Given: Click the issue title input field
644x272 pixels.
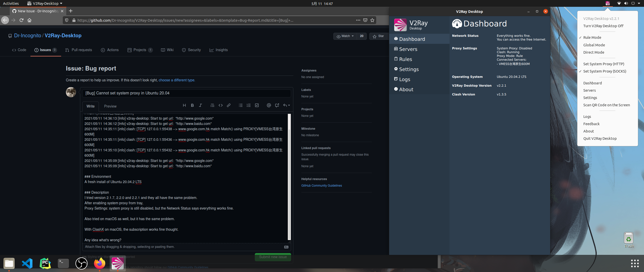Looking at the screenshot, I should [186, 93].
